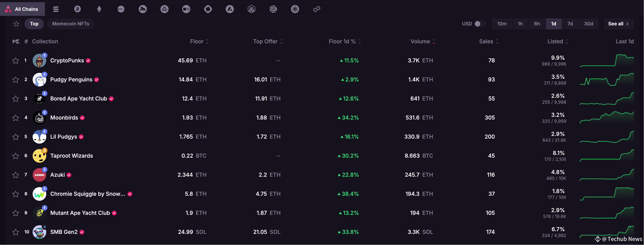The image size is (644, 245).
Task: Toggle the USD currency switch
Action: point(480,24)
